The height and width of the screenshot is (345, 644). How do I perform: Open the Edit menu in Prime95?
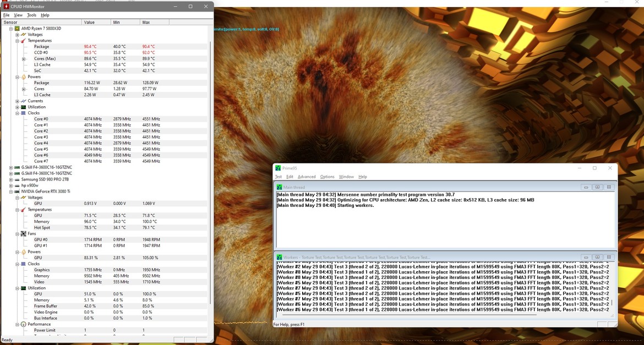tap(290, 177)
